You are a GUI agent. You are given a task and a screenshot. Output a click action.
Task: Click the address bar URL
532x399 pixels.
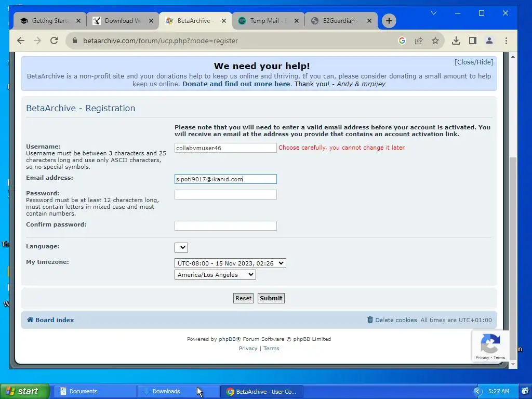[161, 41]
